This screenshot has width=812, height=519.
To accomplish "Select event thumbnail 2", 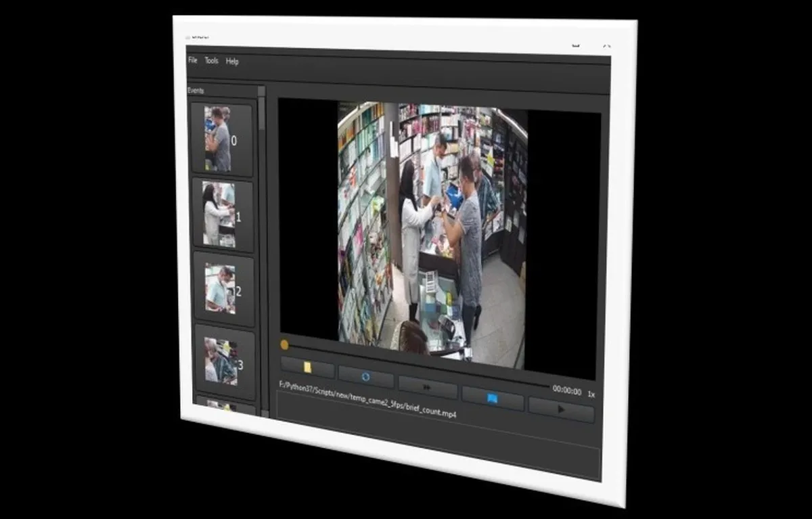I will coord(224,290).
